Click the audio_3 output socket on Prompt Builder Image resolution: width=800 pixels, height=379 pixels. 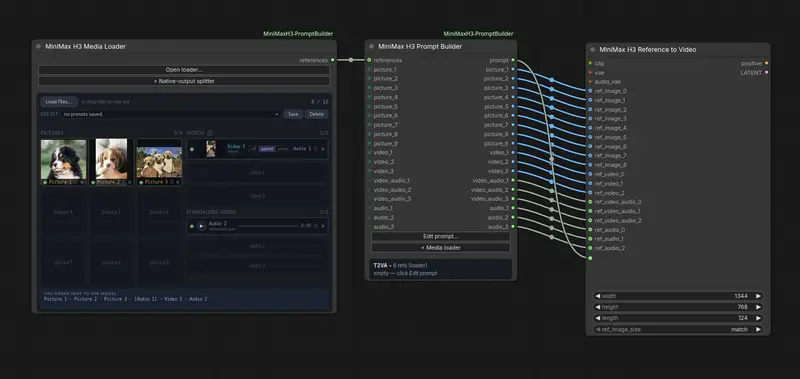pos(513,227)
